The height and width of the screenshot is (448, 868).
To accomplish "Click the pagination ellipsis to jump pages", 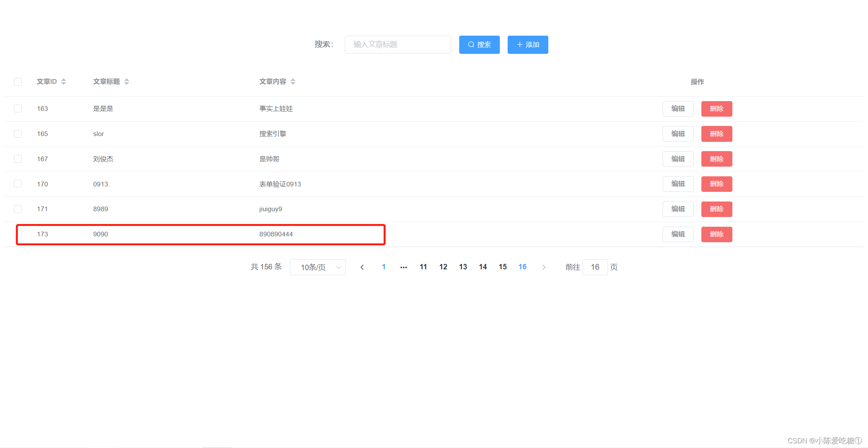I will pyautogui.click(x=403, y=267).
